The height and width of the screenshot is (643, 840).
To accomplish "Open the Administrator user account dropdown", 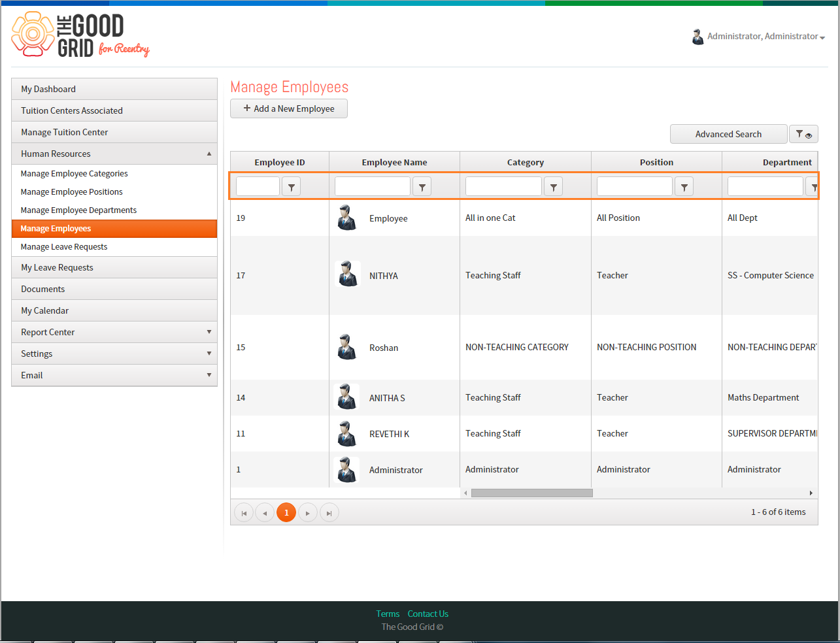I will click(x=758, y=37).
